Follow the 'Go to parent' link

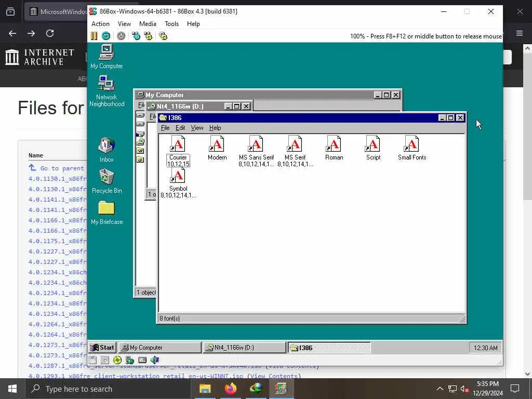[x=56, y=168]
